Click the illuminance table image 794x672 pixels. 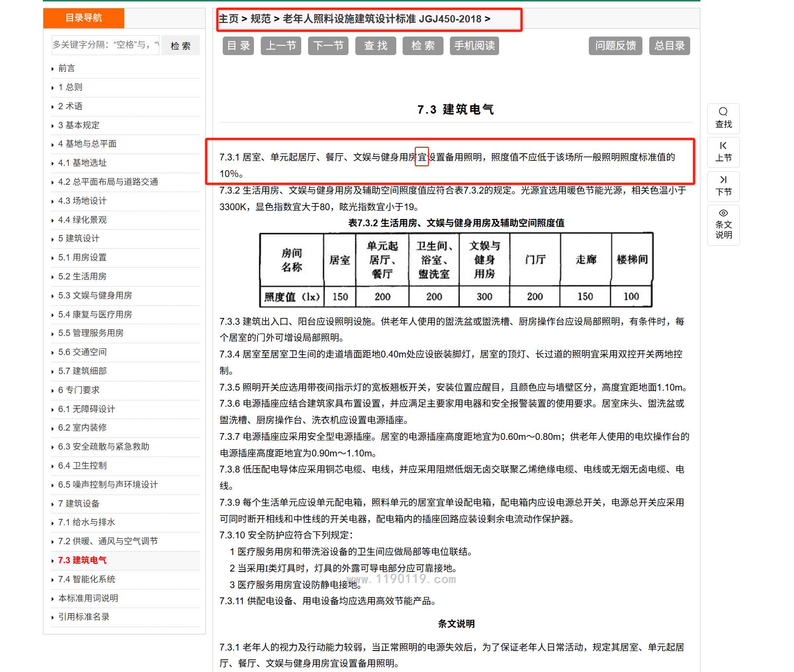coord(456,270)
